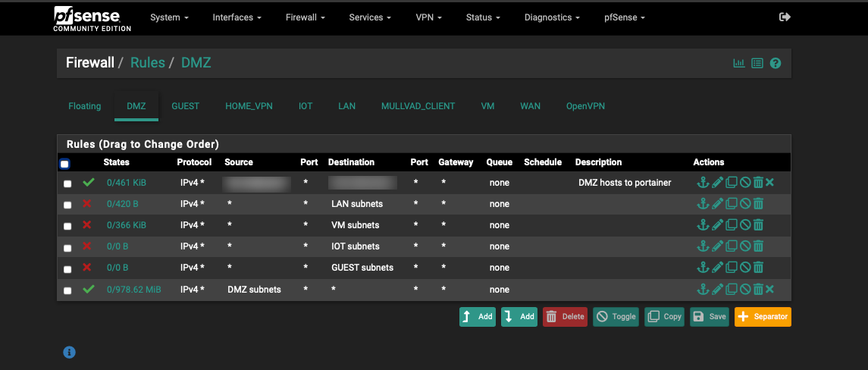
Task: Click the orange Separator button
Action: coord(763,317)
